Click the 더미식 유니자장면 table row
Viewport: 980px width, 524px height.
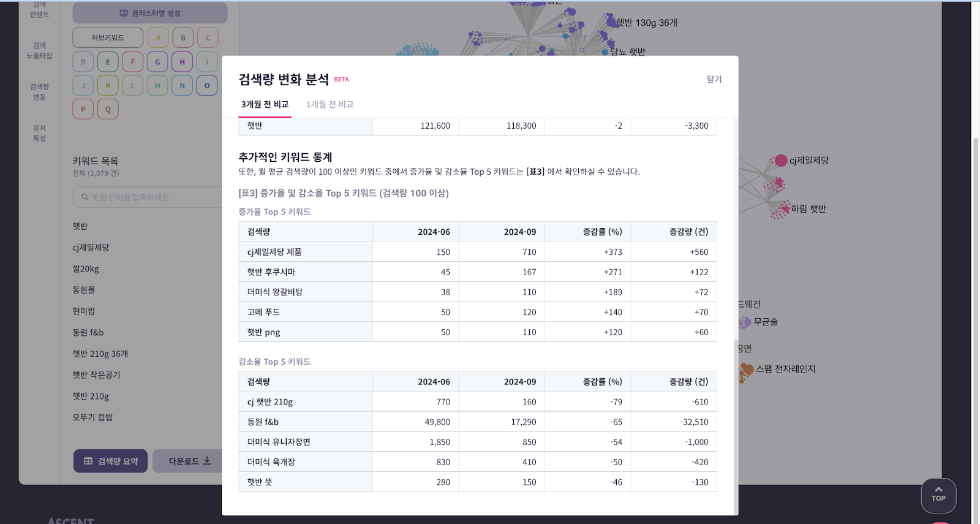click(x=477, y=442)
